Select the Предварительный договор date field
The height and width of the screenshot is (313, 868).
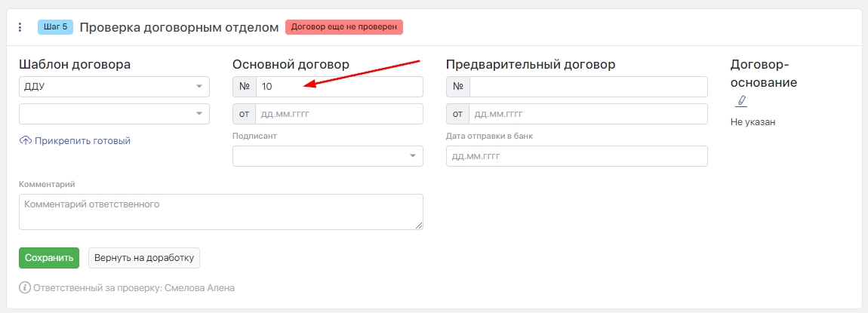tap(588, 114)
